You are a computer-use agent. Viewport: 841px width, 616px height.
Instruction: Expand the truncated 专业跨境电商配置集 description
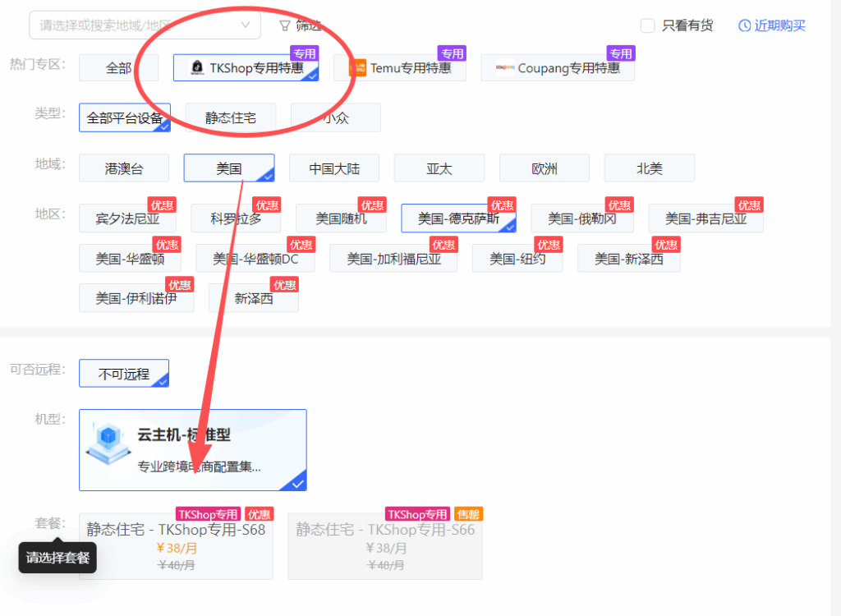(197, 468)
